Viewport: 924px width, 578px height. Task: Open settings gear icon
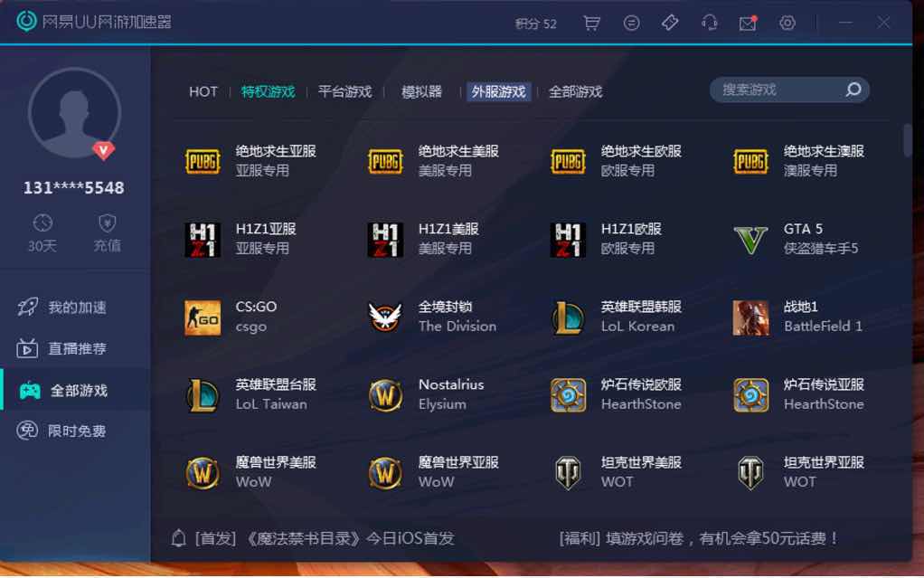[787, 23]
